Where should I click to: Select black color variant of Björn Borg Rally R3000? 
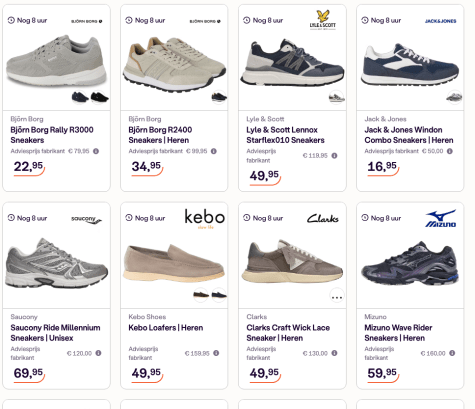[99, 97]
